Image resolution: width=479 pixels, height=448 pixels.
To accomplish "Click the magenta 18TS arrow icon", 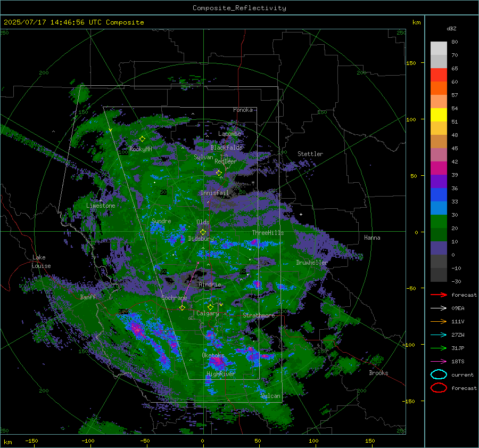I will [x=439, y=362].
